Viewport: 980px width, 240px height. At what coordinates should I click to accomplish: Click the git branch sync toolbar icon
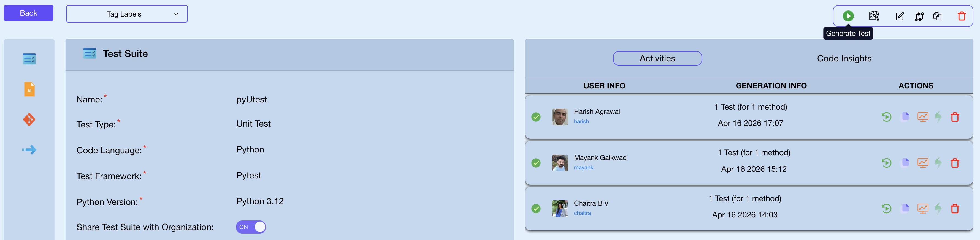(x=919, y=16)
